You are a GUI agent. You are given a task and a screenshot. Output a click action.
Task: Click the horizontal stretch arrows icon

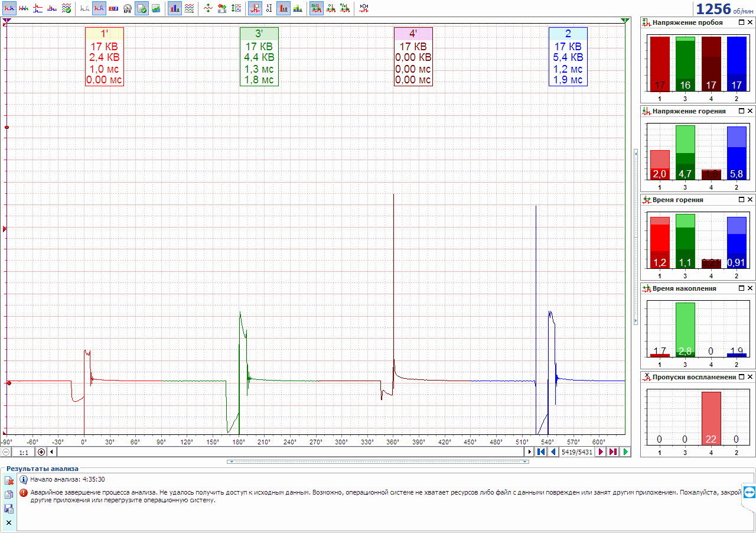coord(222,8)
